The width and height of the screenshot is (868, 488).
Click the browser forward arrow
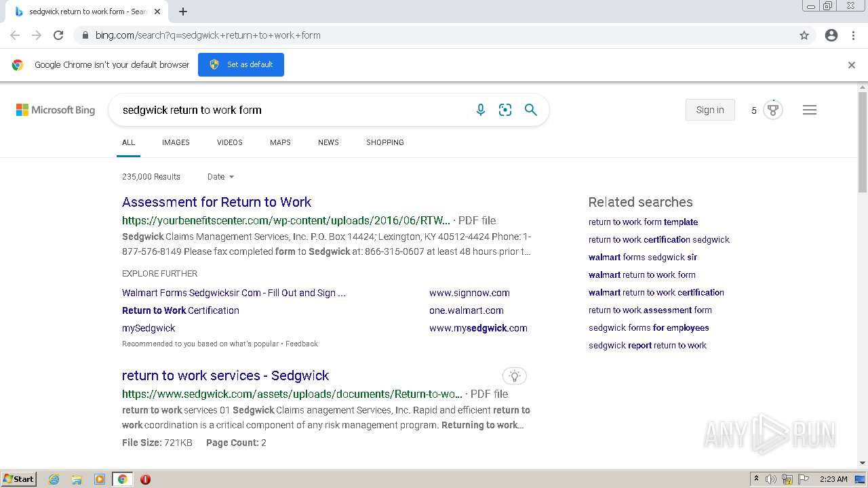[37, 35]
